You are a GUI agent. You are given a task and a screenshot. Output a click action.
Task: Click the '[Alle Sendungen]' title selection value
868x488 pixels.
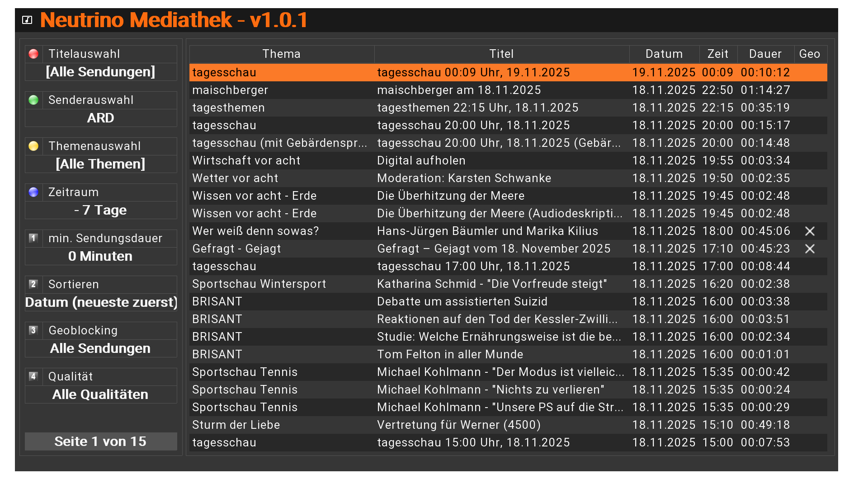tap(100, 72)
